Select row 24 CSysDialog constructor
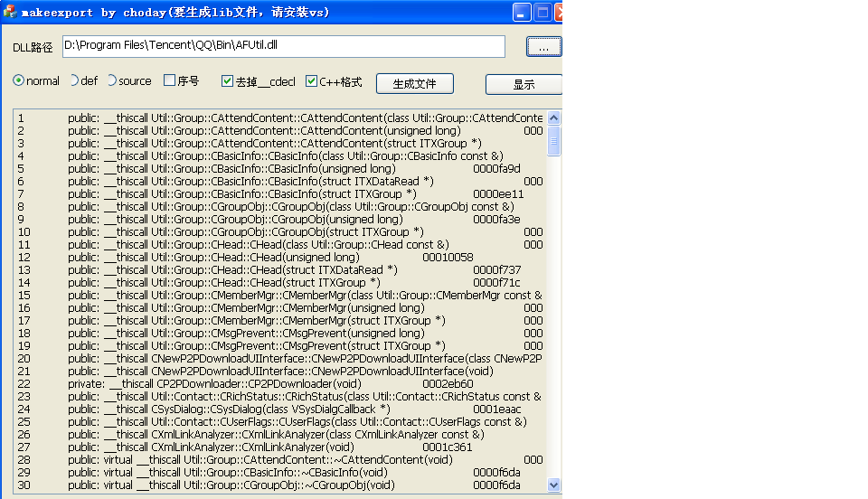Image resolution: width=868 pixels, height=499 pixels. (279, 410)
